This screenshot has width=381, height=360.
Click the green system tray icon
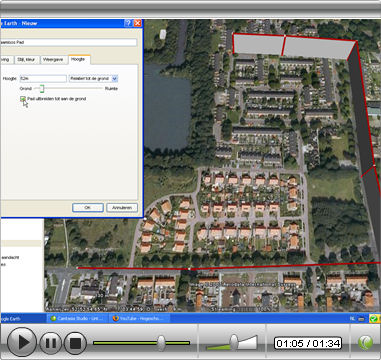(x=374, y=319)
